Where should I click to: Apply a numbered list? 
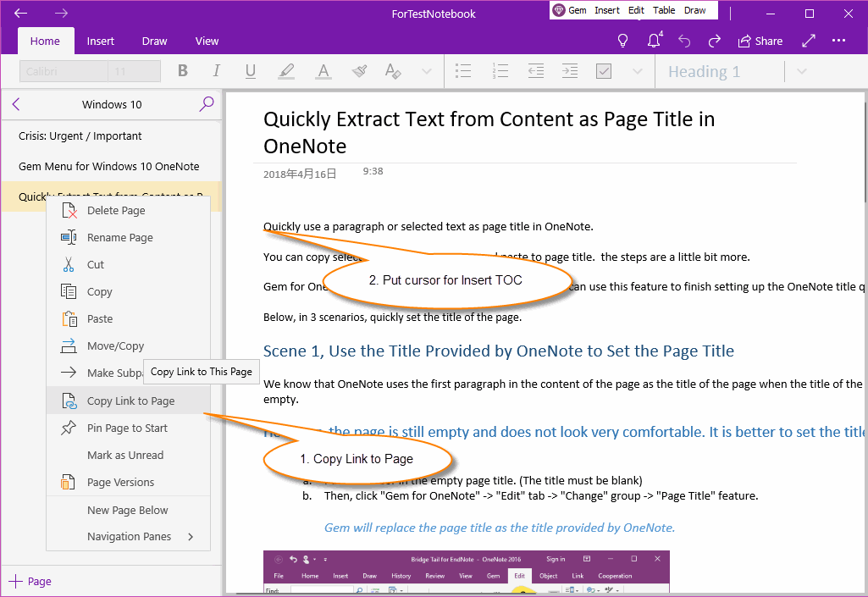(500, 71)
